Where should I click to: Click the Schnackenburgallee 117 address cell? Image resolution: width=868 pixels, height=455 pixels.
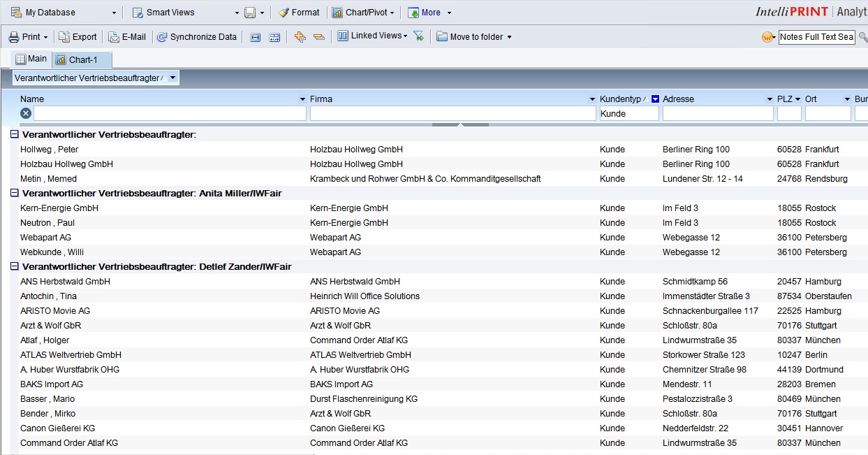[710, 311]
